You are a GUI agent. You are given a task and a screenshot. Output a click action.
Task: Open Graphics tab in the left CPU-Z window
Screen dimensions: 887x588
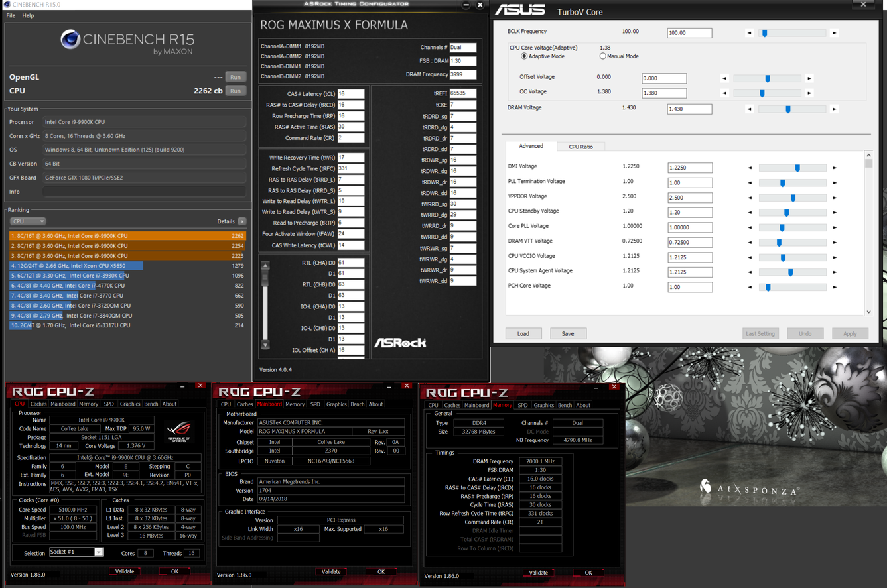(x=130, y=404)
